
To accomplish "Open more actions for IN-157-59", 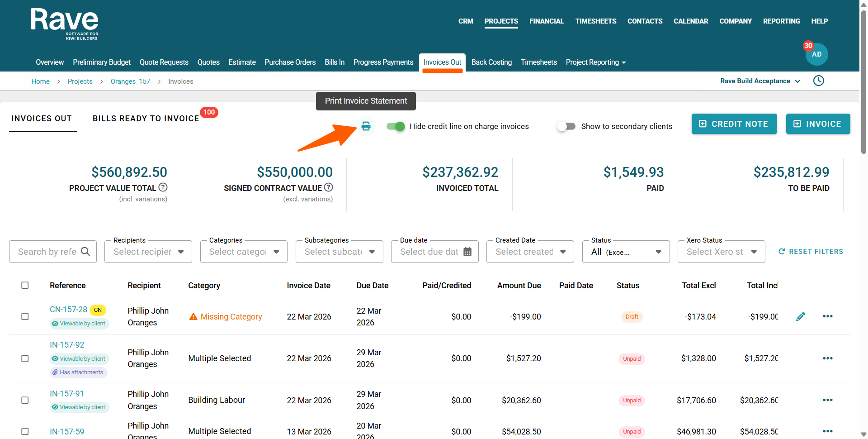I will [828, 431].
